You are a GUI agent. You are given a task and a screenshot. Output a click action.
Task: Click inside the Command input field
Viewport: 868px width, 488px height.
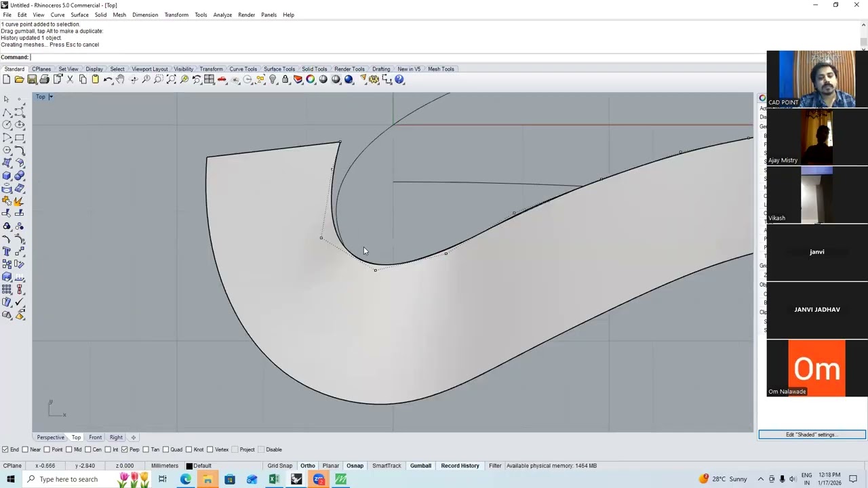tap(397, 57)
